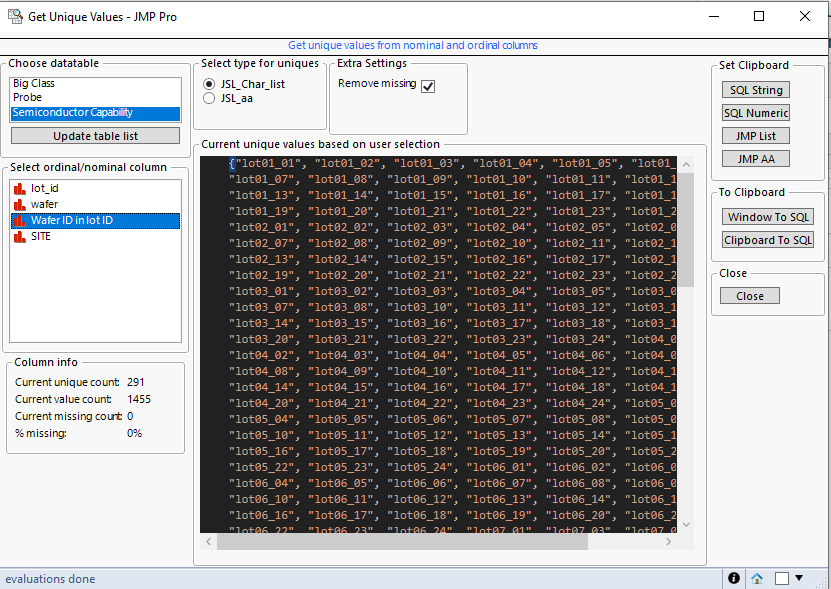
Task: Click the Clipboard To SQL button
Action: click(x=768, y=240)
